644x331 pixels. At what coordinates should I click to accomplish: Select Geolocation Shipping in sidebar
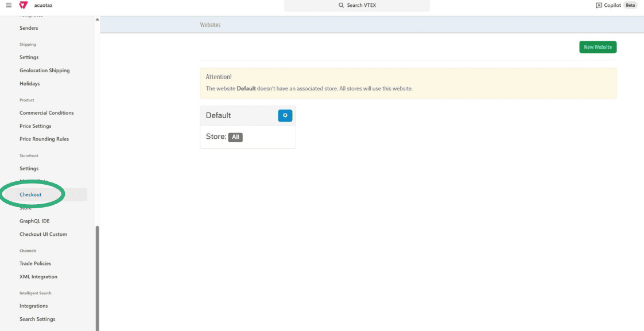(44, 70)
